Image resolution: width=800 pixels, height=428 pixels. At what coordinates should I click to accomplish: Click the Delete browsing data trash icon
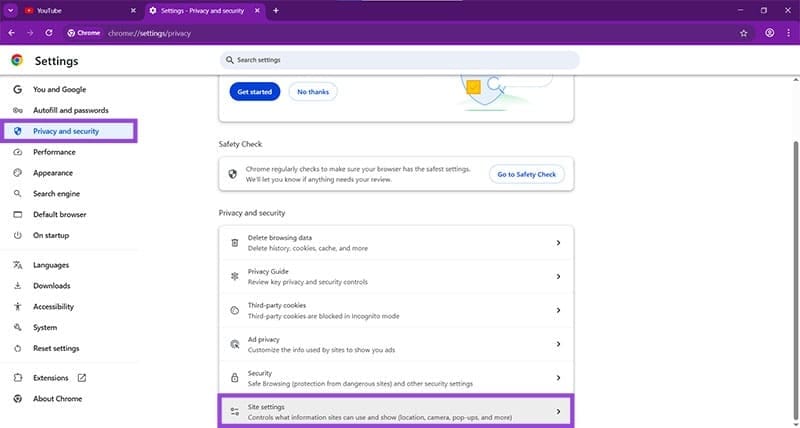235,243
